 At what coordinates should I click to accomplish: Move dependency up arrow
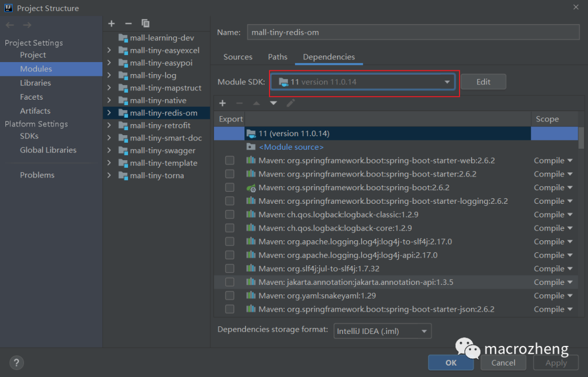pos(256,103)
